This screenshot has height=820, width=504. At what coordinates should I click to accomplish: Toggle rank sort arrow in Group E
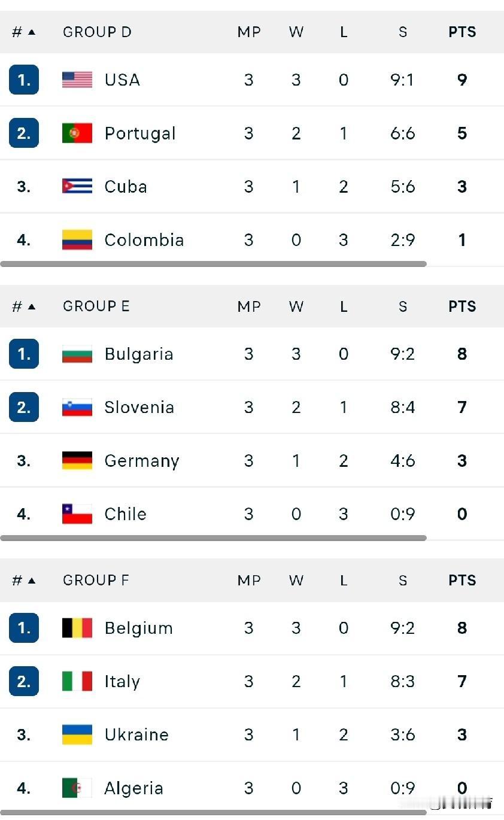[32, 306]
